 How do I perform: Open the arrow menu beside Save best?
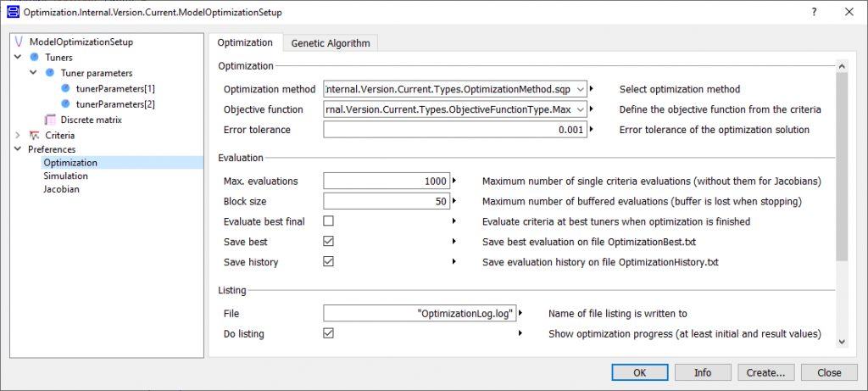tap(454, 242)
